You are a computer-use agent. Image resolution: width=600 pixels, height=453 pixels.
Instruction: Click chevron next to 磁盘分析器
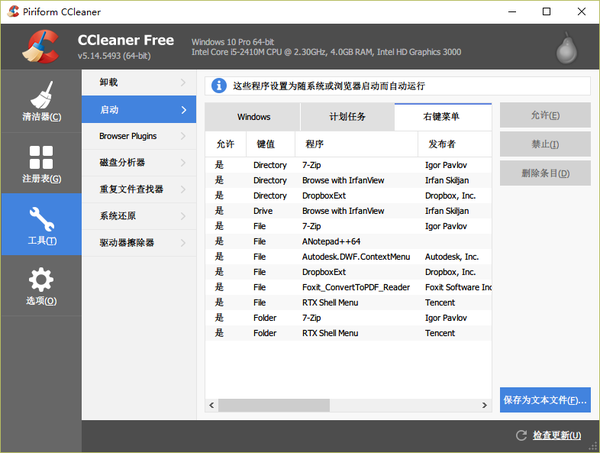coord(183,163)
